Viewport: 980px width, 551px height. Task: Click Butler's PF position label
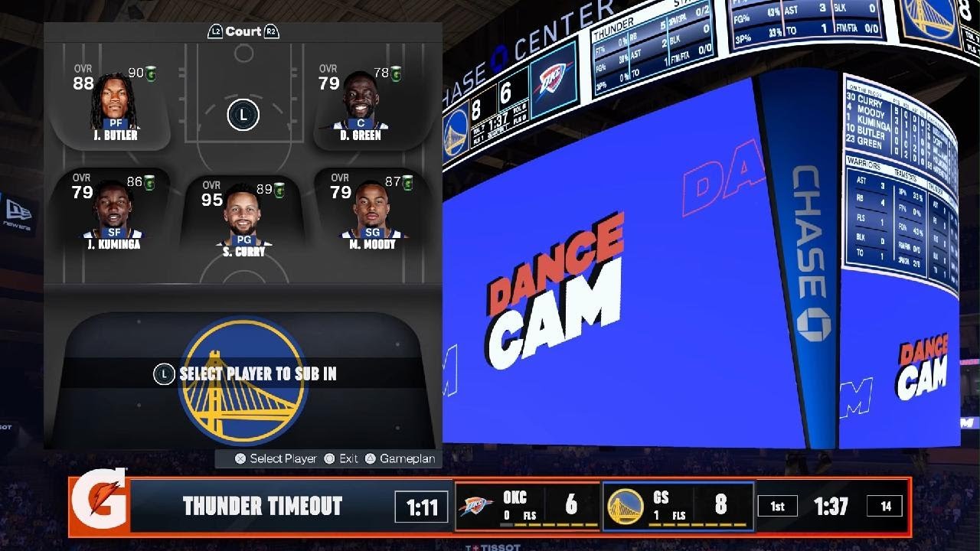[x=116, y=122]
